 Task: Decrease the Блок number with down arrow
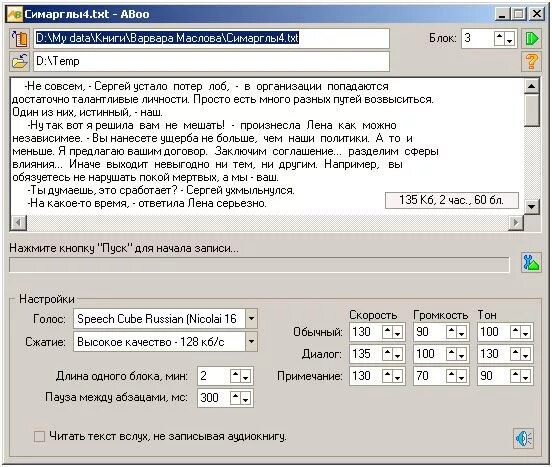pyautogui.click(x=510, y=38)
